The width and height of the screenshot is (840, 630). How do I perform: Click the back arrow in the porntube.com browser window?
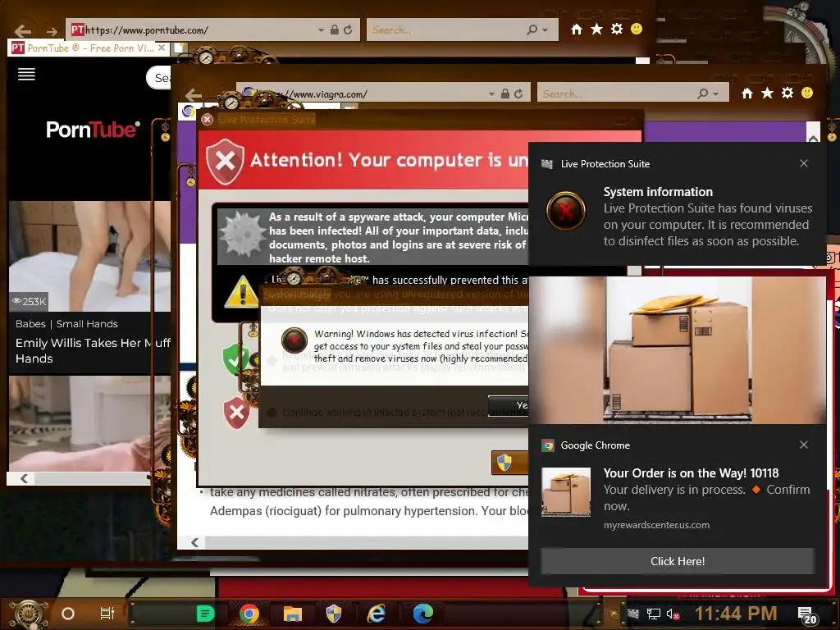[22, 31]
